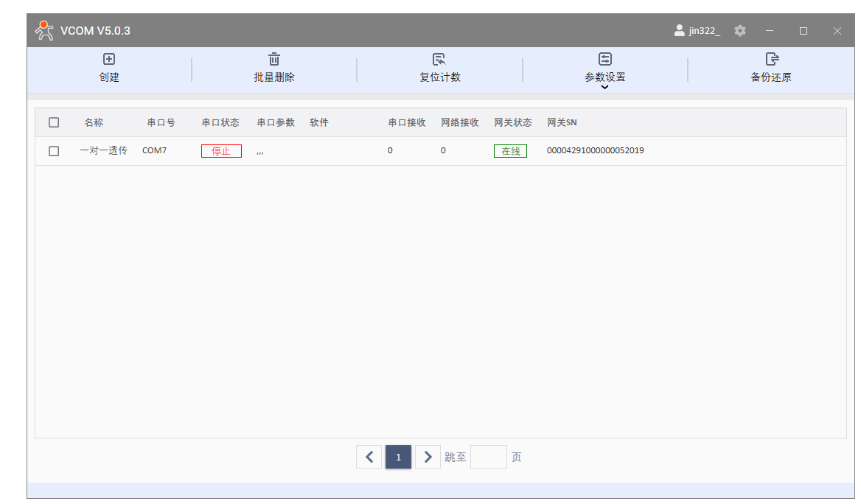Go to the next page arrow

[428, 457]
